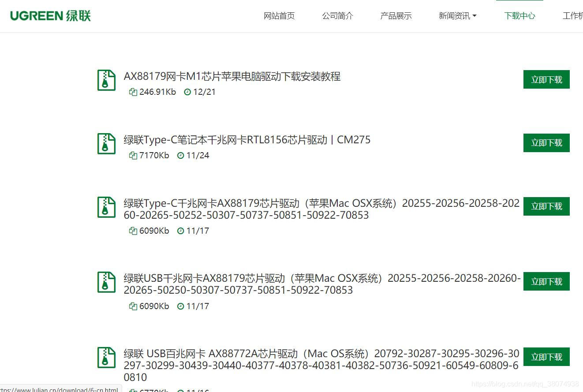Click the zip file icon beside RTL8156芯片驱动 CM275
This screenshot has width=583, height=392.
106,144
